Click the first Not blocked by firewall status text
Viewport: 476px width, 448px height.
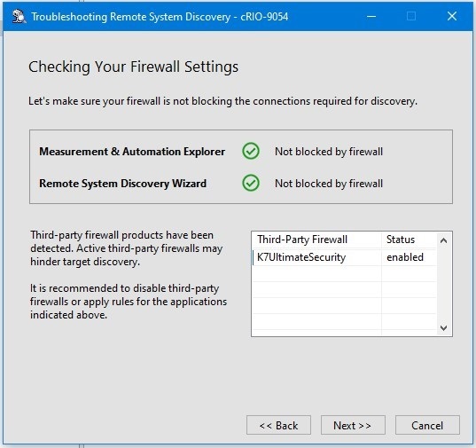(x=329, y=152)
